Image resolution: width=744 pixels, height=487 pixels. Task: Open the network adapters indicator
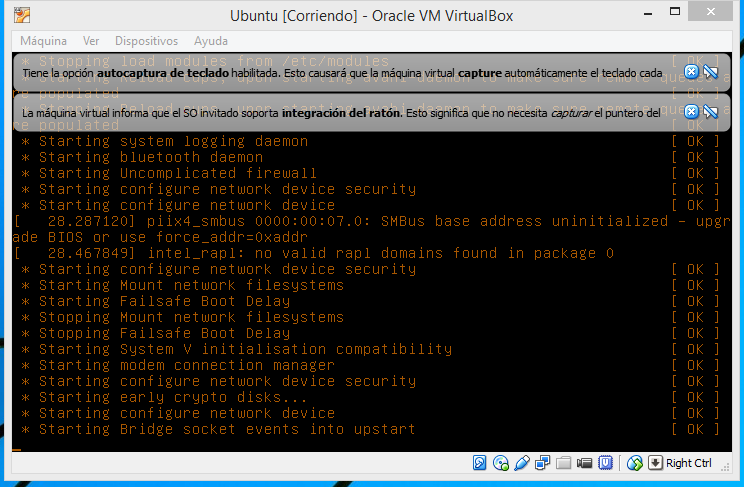[x=542, y=463]
